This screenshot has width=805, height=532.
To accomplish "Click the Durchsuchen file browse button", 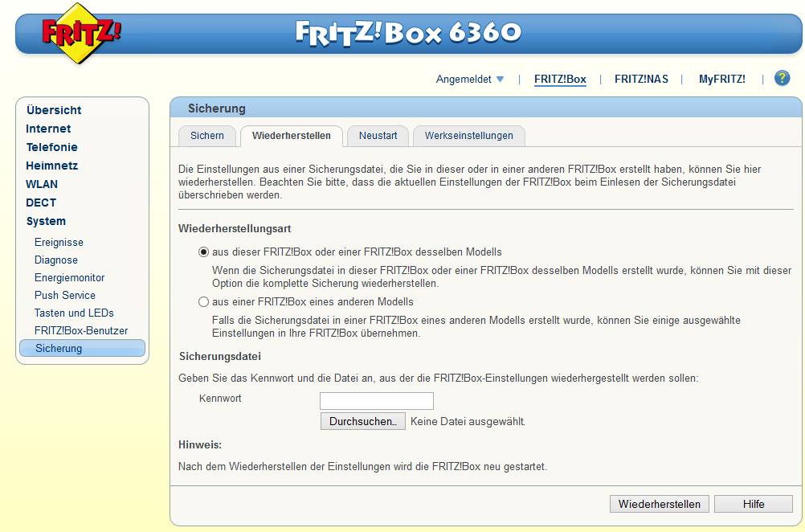I will click(363, 421).
